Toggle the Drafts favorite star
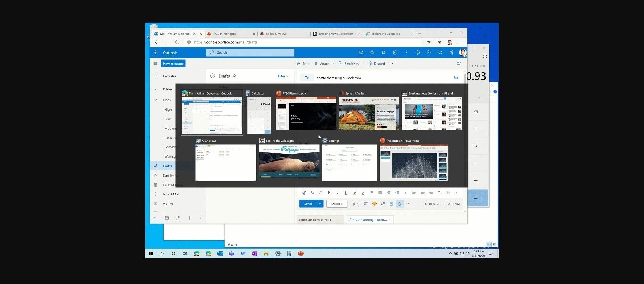Viewport: 644px width, 284px height. point(234,76)
